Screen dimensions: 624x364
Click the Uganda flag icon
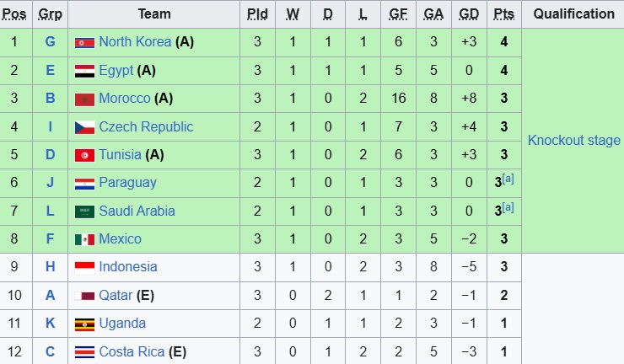tap(84, 324)
